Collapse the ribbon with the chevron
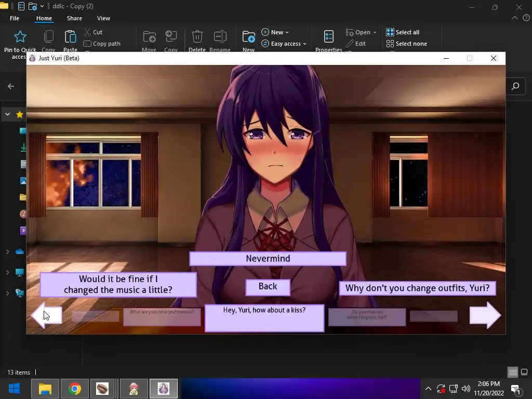The height and width of the screenshot is (399, 532). [515, 18]
